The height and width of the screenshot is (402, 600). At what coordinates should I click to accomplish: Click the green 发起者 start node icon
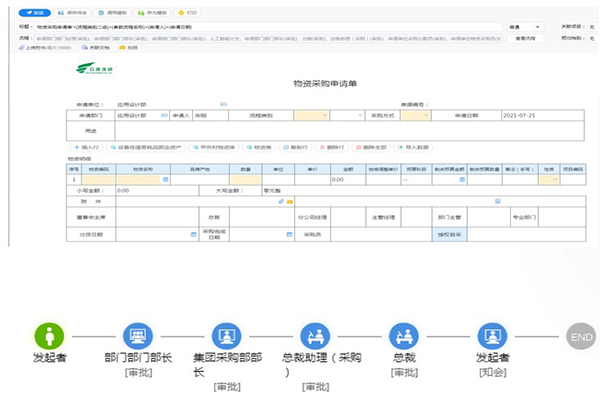pyautogui.click(x=49, y=336)
